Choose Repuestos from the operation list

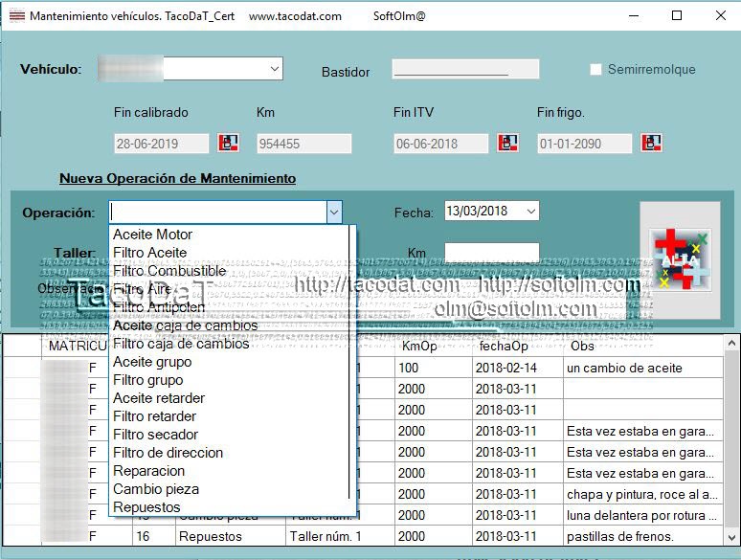click(146, 507)
